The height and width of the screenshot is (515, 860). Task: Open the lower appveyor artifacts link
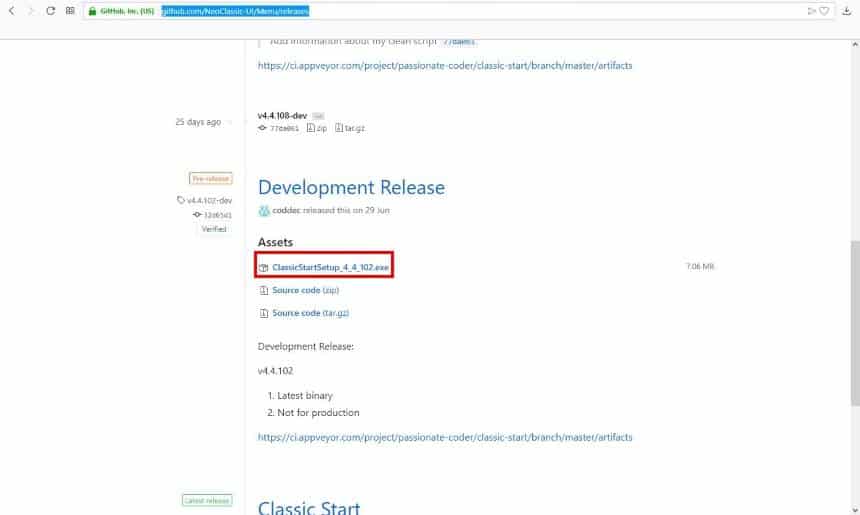click(x=445, y=438)
